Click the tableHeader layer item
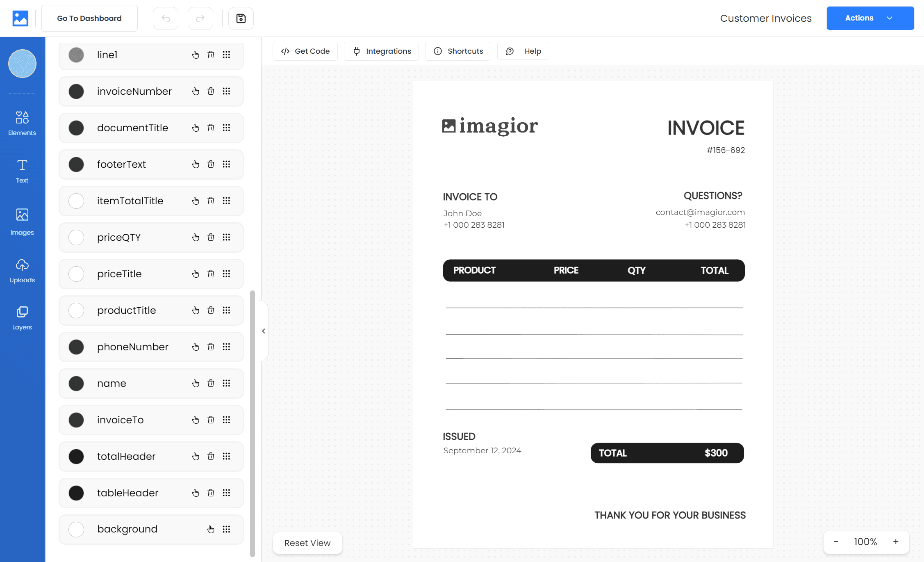Screen dimensions: 924x562 tap(128, 493)
